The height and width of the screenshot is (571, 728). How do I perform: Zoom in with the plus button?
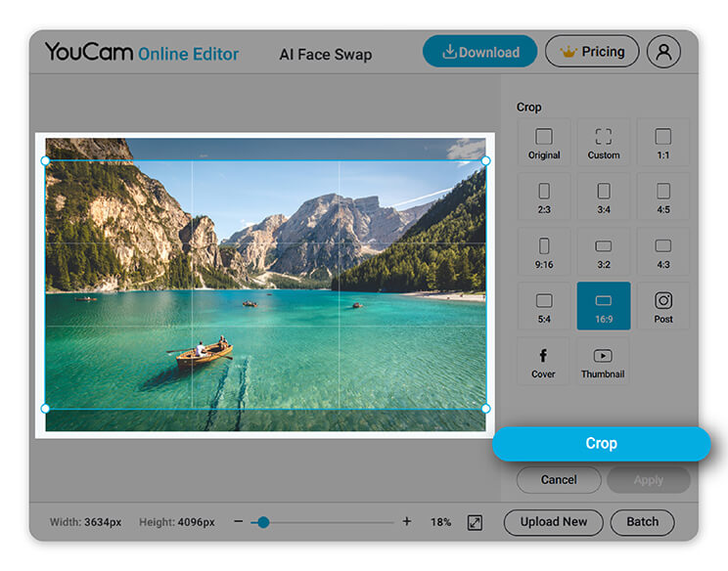click(407, 521)
